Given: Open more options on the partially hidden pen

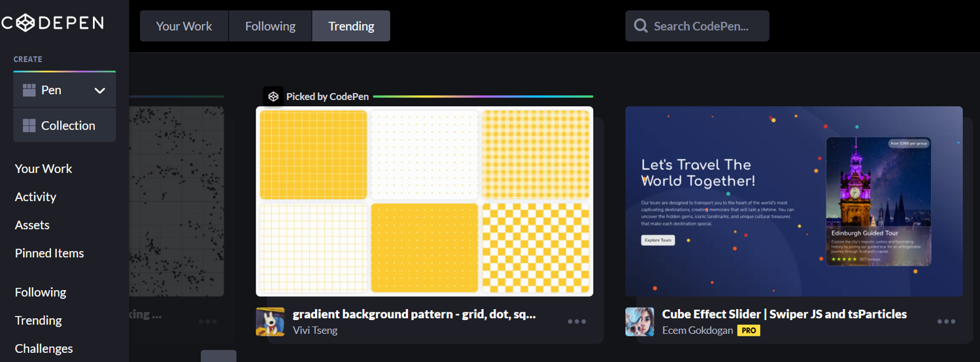Looking at the screenshot, I should [x=208, y=321].
